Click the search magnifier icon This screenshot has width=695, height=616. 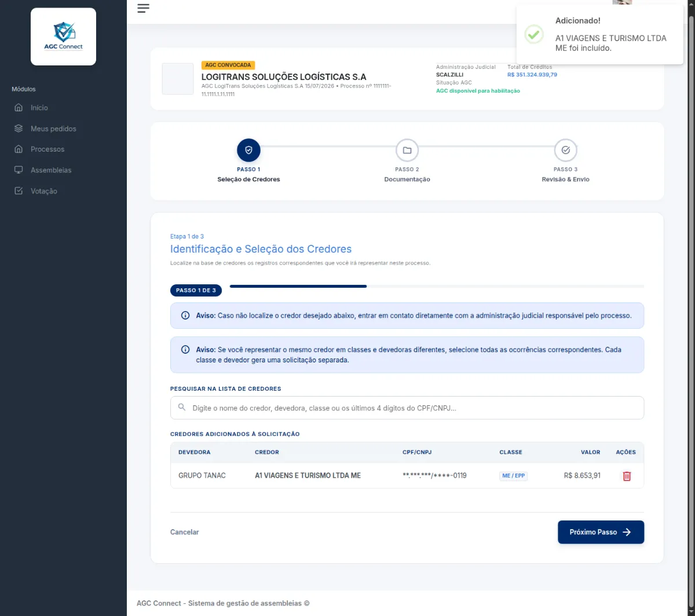182,408
